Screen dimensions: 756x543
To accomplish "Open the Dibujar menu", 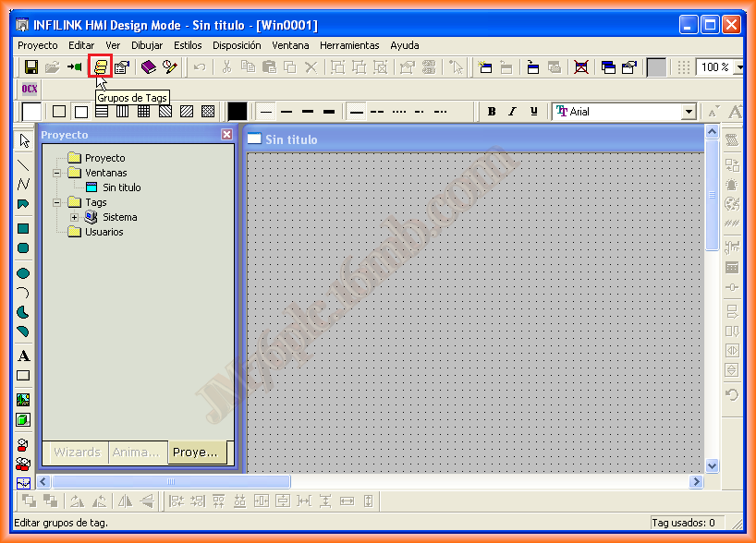I will pos(147,45).
